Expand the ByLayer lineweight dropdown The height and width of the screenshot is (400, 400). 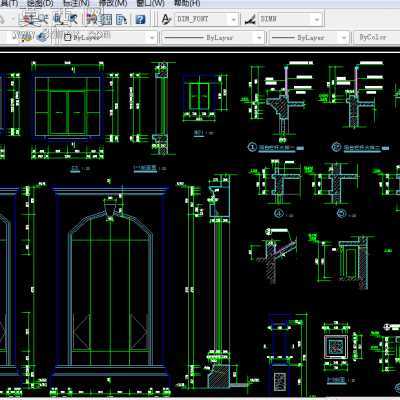coord(344,37)
